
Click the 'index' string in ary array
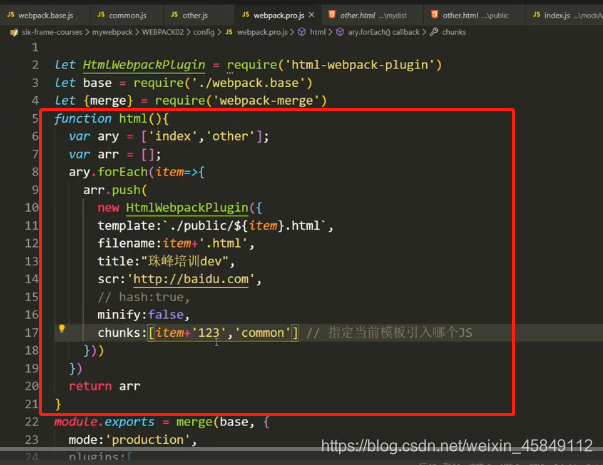(173, 136)
